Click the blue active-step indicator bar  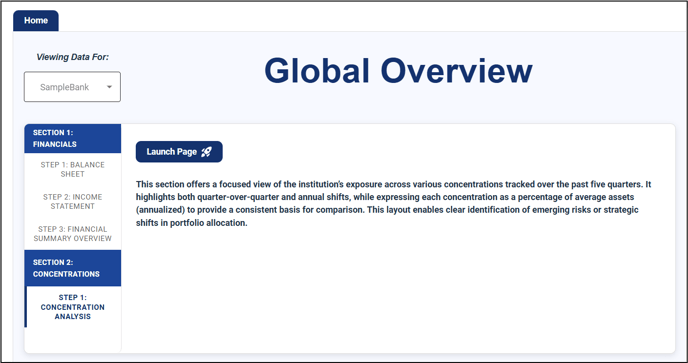click(25, 307)
